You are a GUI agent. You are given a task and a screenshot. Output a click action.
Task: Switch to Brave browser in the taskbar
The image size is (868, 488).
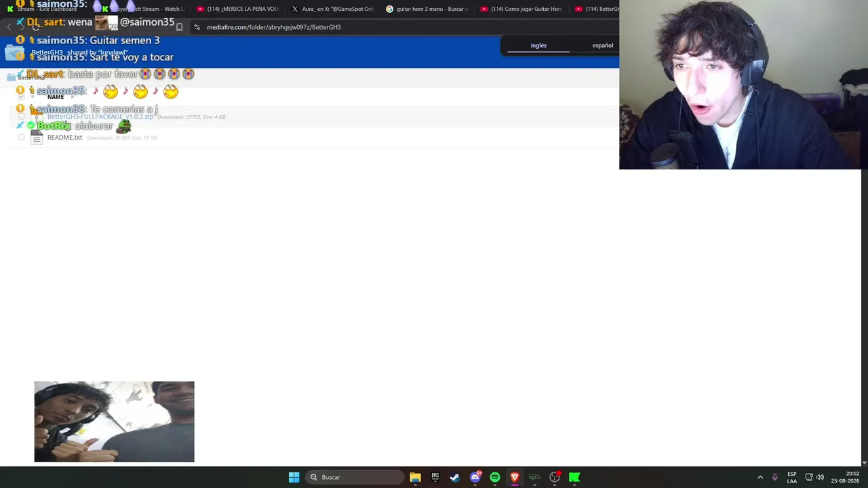(515, 477)
